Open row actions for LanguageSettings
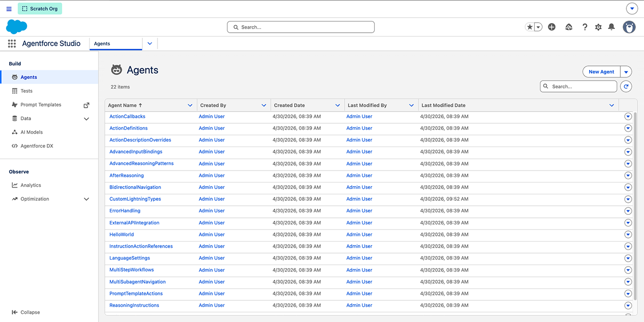This screenshot has height=322, width=644. [x=628, y=258]
